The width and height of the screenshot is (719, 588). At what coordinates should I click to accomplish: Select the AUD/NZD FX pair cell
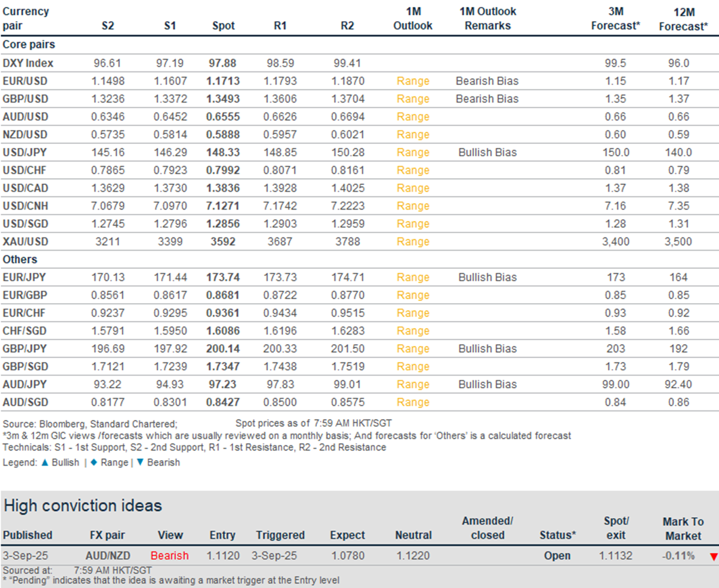(108, 555)
